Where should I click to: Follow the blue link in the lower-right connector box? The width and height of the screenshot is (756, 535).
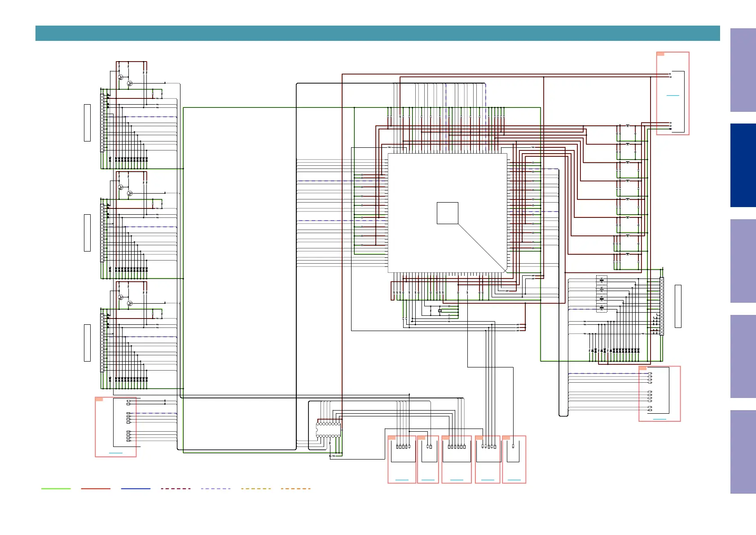659,419
